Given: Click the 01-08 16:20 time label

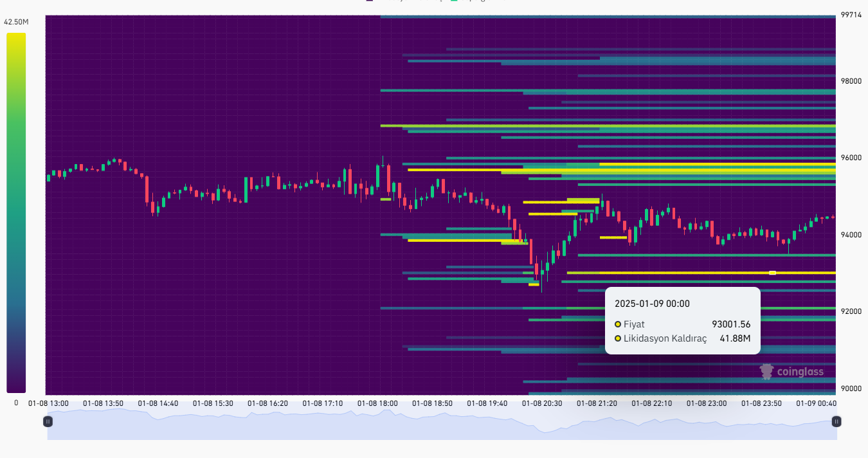Looking at the screenshot, I should coord(267,403).
